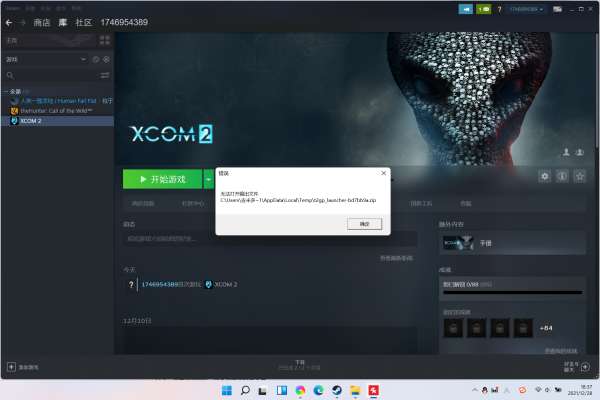Click the 开始游戏 play button
This screenshot has width=600, height=400.
click(x=162, y=179)
